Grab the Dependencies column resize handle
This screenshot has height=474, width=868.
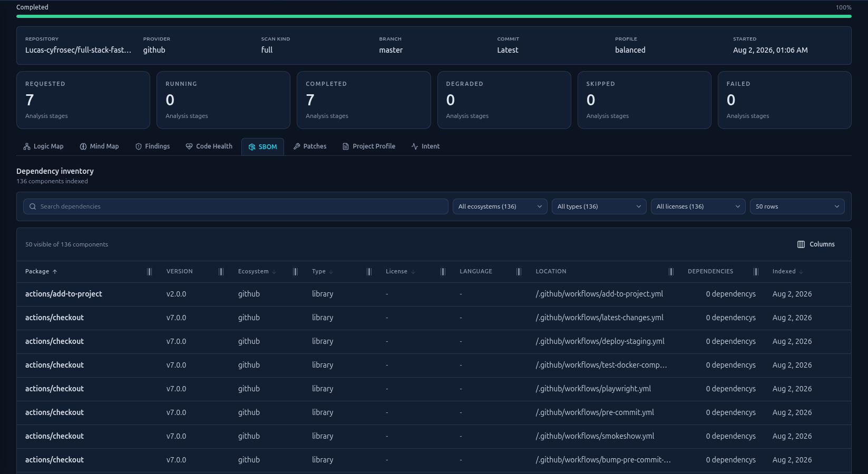pos(756,272)
